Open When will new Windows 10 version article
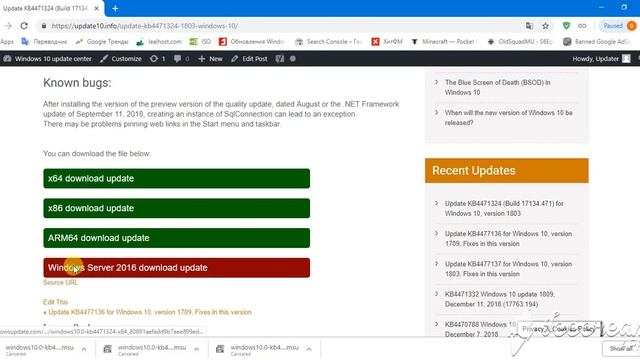Viewport: 640px width, 360px height. [x=509, y=118]
